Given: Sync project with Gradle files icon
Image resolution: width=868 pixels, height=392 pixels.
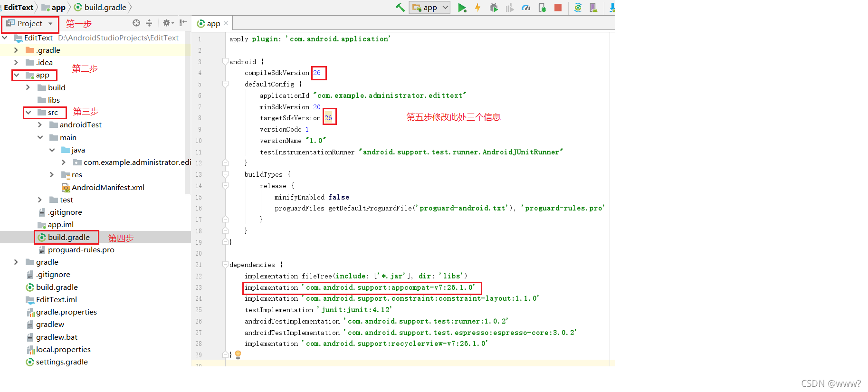Looking at the screenshot, I should click(578, 8).
